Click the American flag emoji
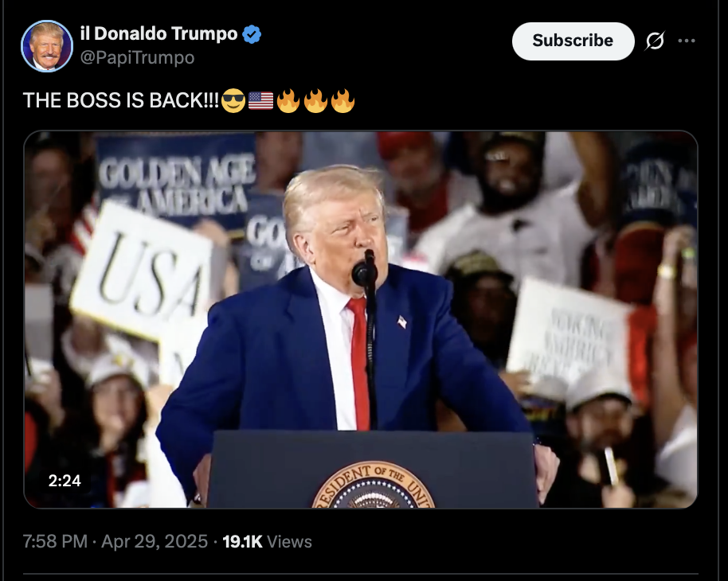This screenshot has width=728, height=581. pos(261,101)
